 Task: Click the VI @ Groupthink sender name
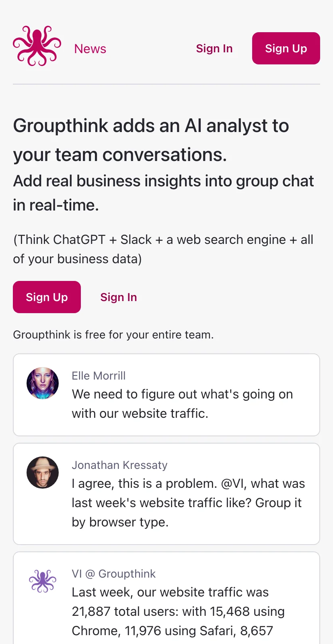point(113,574)
